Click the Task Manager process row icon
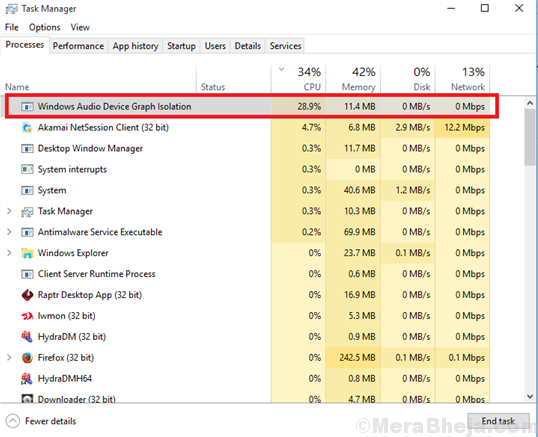 [x=27, y=212]
